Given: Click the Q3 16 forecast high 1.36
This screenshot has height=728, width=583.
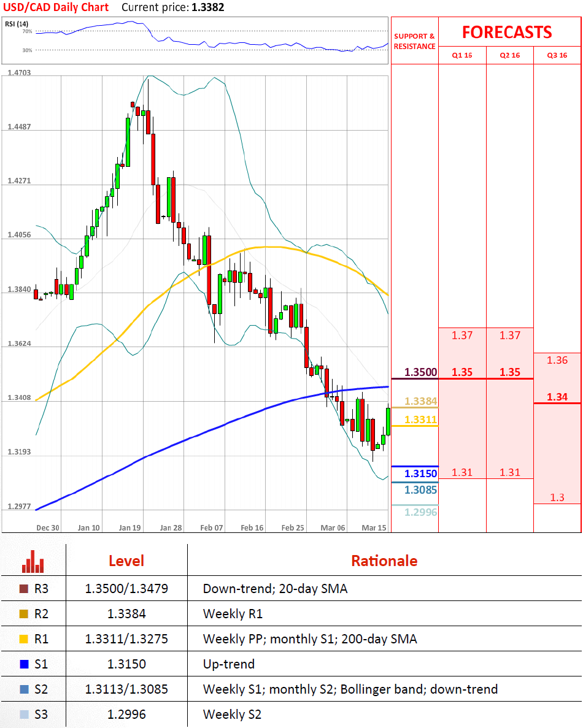Looking at the screenshot, I should click(x=557, y=360).
